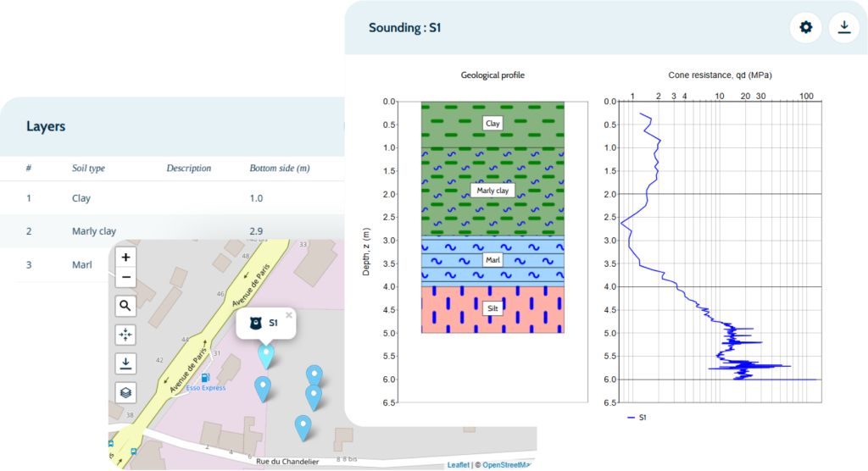Open the map search tool
The width and height of the screenshot is (868, 471).
point(126,306)
